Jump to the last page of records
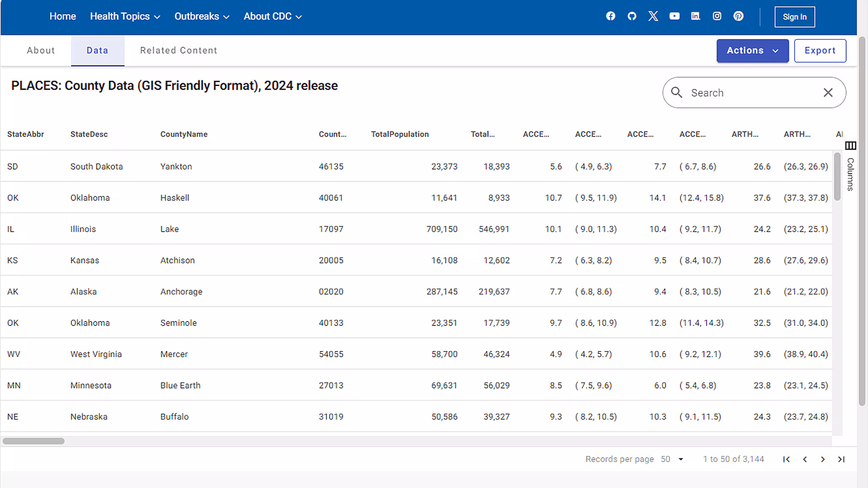This screenshot has height=488, width=868. point(841,459)
